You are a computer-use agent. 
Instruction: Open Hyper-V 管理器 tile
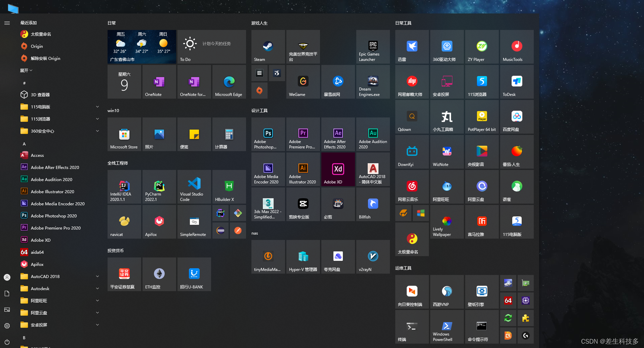(303, 257)
